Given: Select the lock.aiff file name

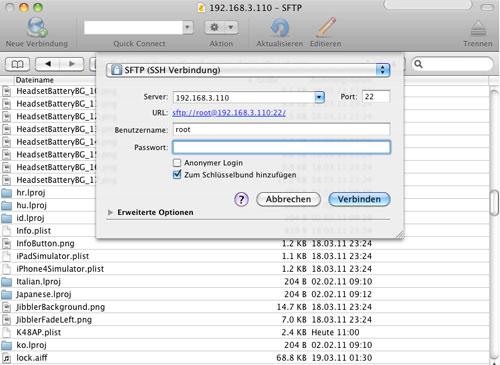Looking at the screenshot, I should (32, 358).
